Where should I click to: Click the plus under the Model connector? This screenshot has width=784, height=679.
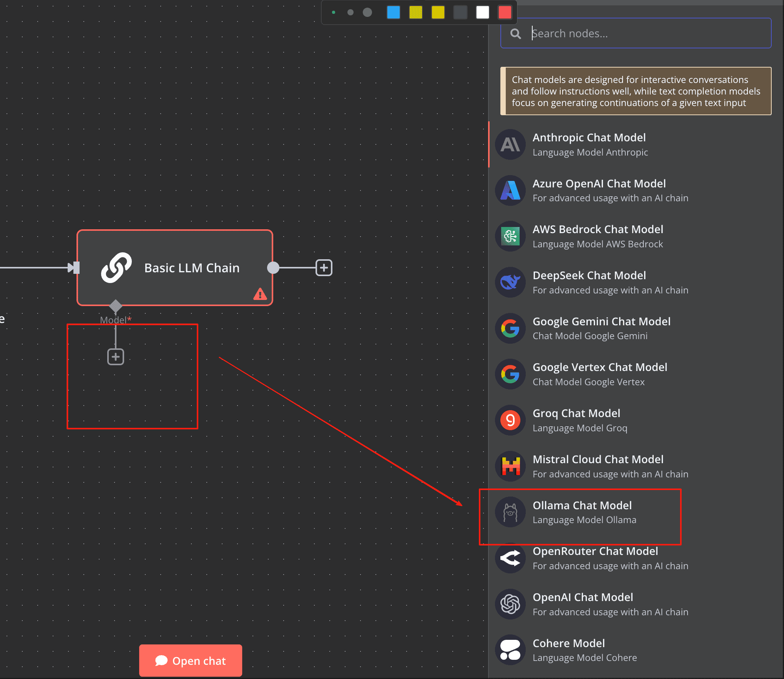[x=115, y=357]
